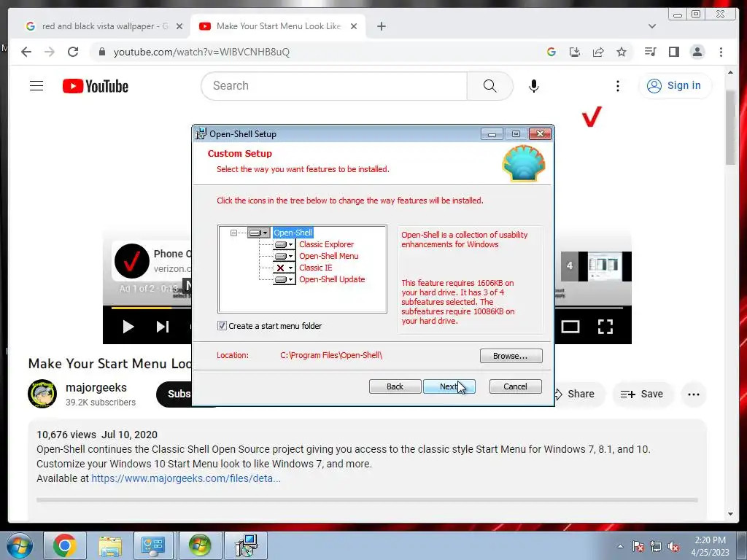Click the YouTube search field
The width and height of the screenshot is (747, 560).
tap(333, 86)
